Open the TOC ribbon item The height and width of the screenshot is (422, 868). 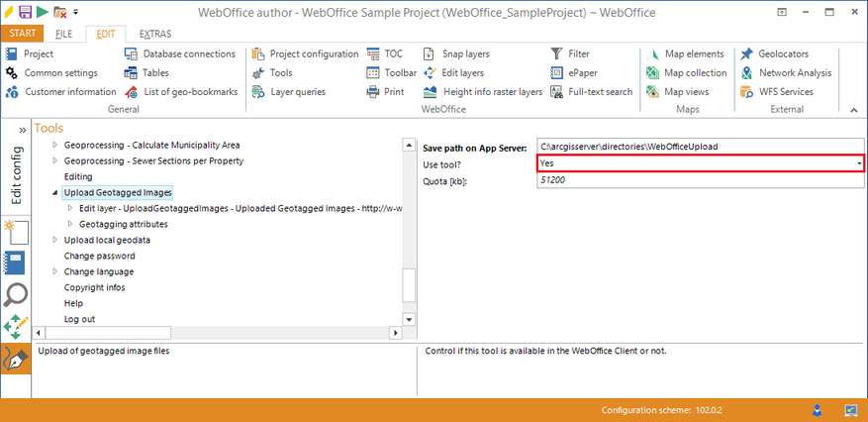372,53
